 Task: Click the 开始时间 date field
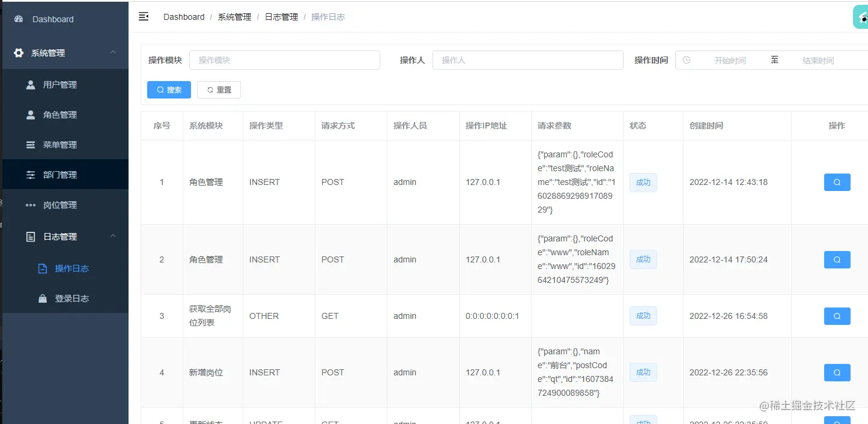[730, 61]
